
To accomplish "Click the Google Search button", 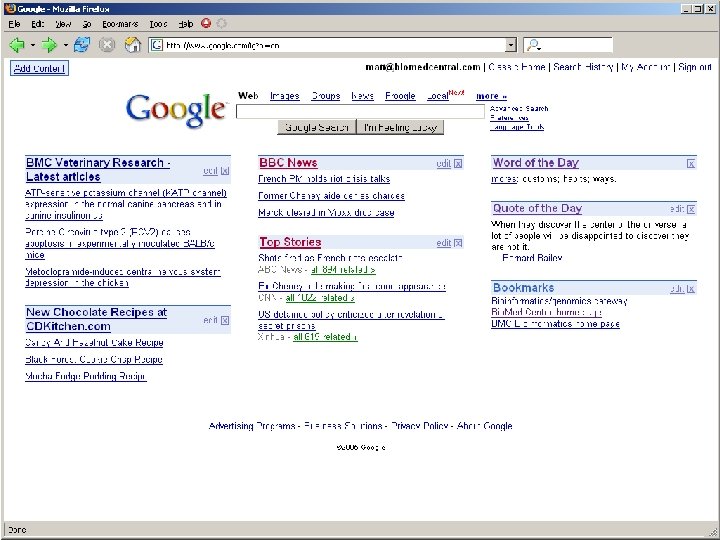I will click(317, 127).
